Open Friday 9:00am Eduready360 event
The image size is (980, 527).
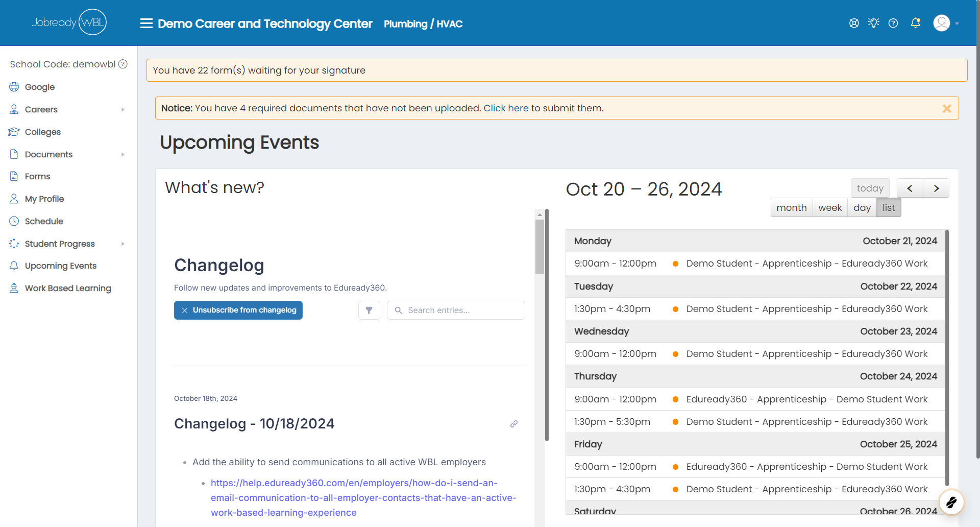click(x=756, y=467)
